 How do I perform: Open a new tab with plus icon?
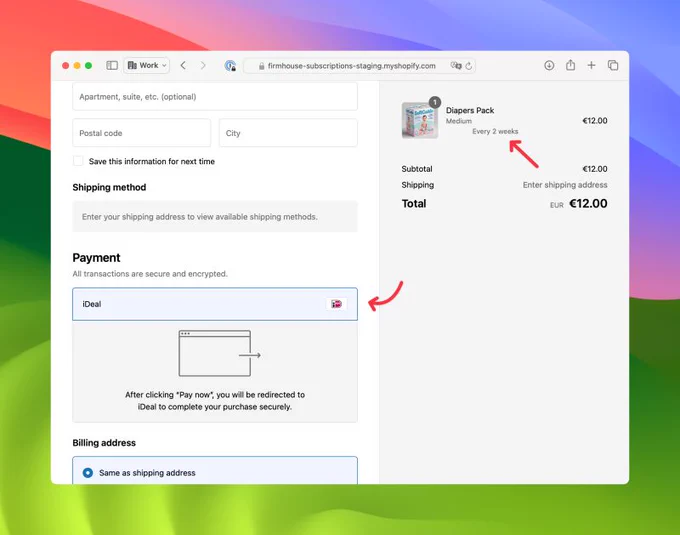(591, 65)
